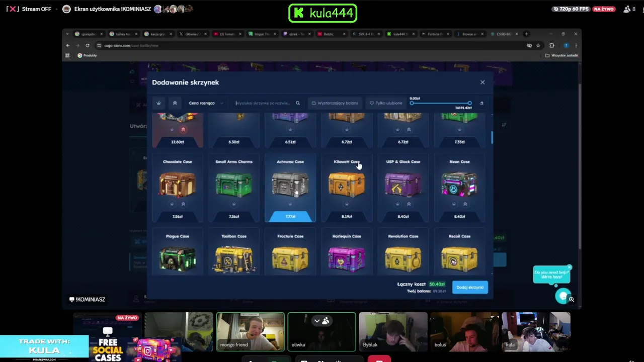Select the Fracture Case
This screenshot has width=644, height=362.
(290, 253)
